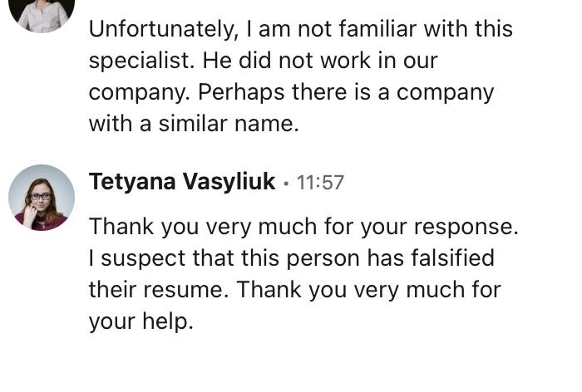
Task: Select the word "suspect" in Tetyana's message
Action: pos(143,259)
